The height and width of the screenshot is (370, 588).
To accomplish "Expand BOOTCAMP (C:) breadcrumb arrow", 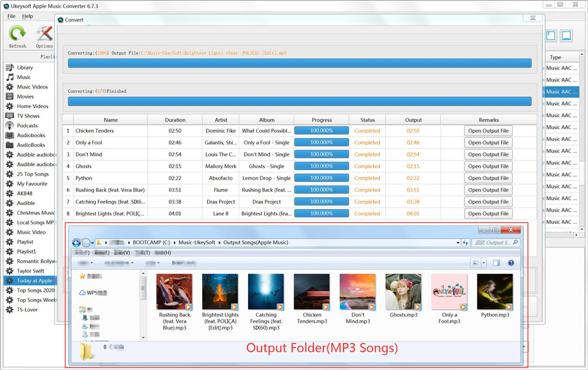I will pyautogui.click(x=175, y=243).
